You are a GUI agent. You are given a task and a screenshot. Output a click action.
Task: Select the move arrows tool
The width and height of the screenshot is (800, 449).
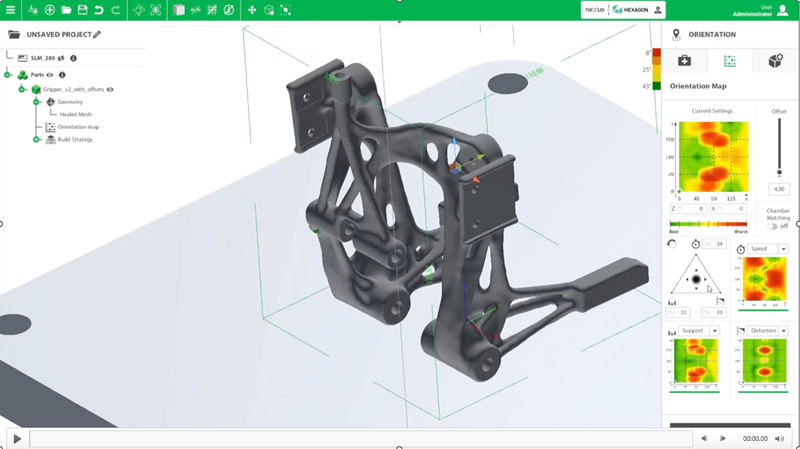click(252, 10)
